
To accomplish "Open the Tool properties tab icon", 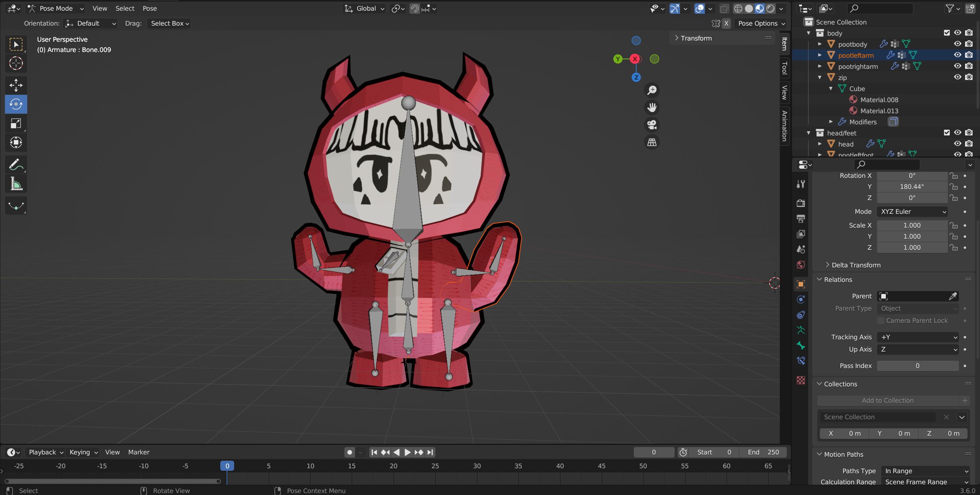I will point(800,184).
